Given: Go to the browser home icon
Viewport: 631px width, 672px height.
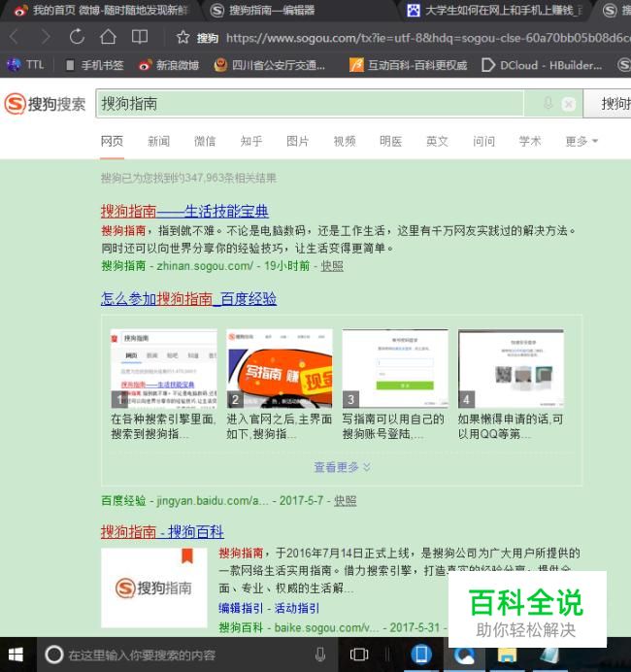Looking at the screenshot, I should 108,37.
